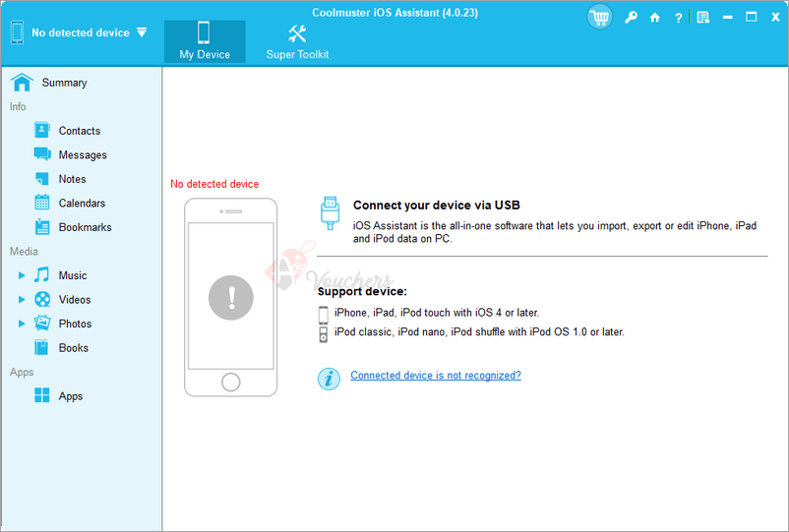Open the feedback form icon in title bar
This screenshot has height=532, width=789.
click(702, 18)
